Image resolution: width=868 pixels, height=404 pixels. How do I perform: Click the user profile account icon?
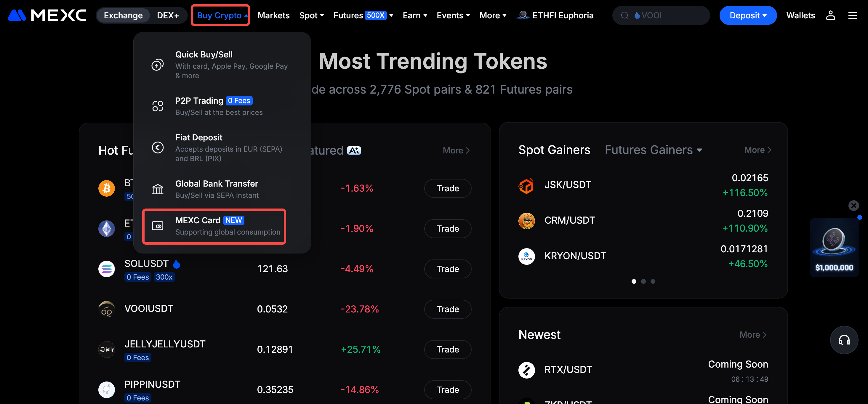pos(830,15)
